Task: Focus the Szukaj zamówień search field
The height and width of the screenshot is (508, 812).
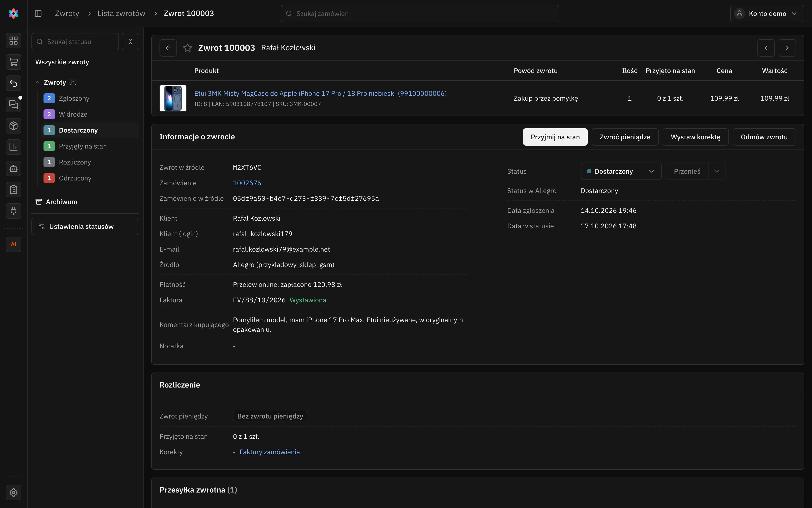Action: click(x=420, y=14)
